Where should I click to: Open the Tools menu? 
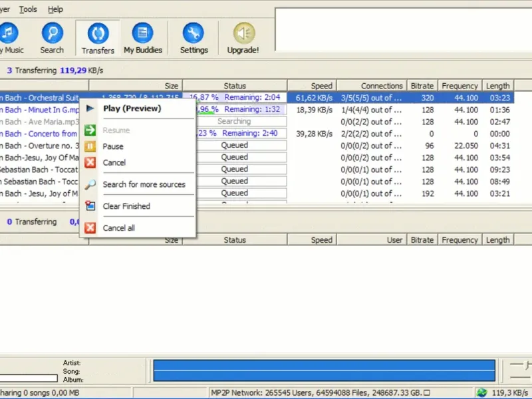(x=28, y=9)
